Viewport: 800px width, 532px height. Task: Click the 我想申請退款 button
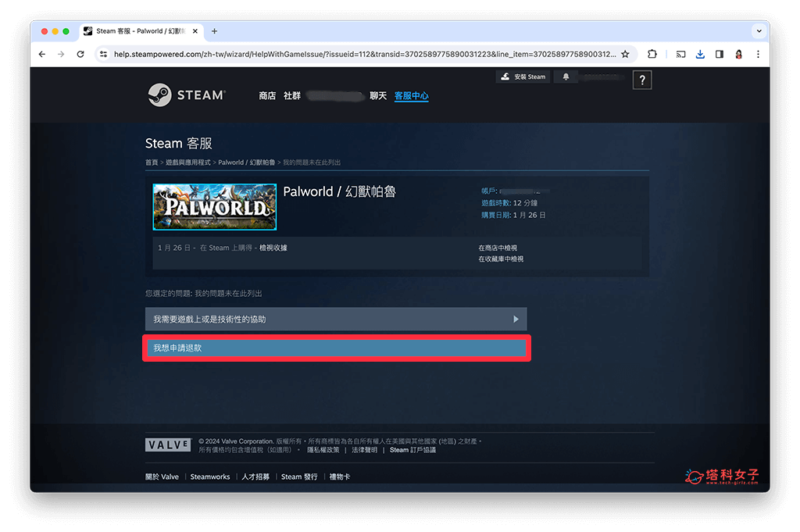pyautogui.click(x=336, y=348)
